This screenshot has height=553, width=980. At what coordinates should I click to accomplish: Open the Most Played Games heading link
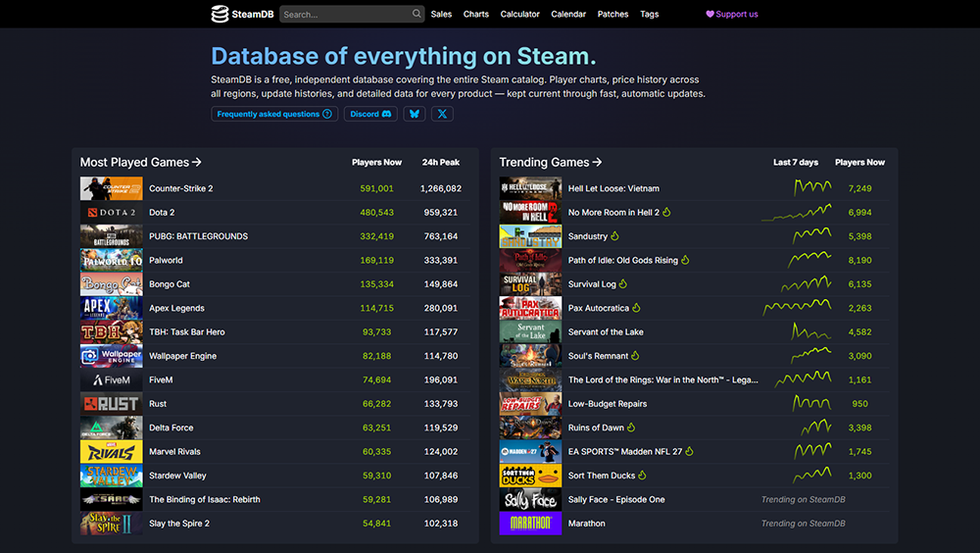140,162
